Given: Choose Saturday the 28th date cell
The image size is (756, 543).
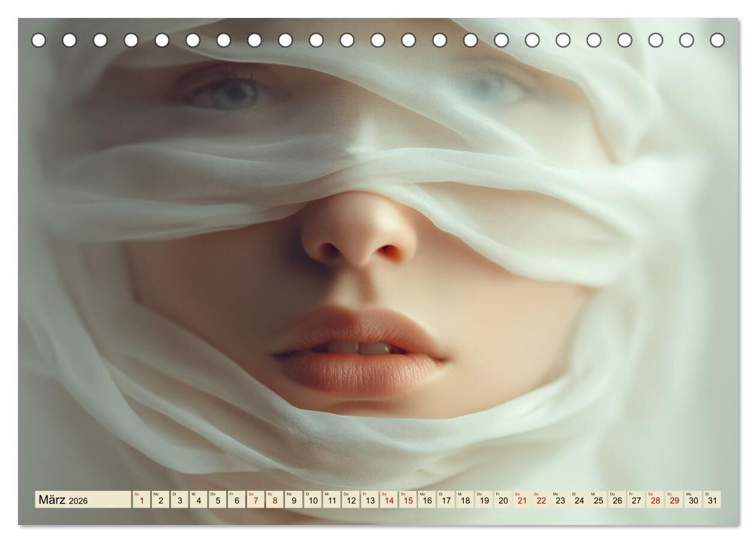Looking at the screenshot, I should coord(655,500).
